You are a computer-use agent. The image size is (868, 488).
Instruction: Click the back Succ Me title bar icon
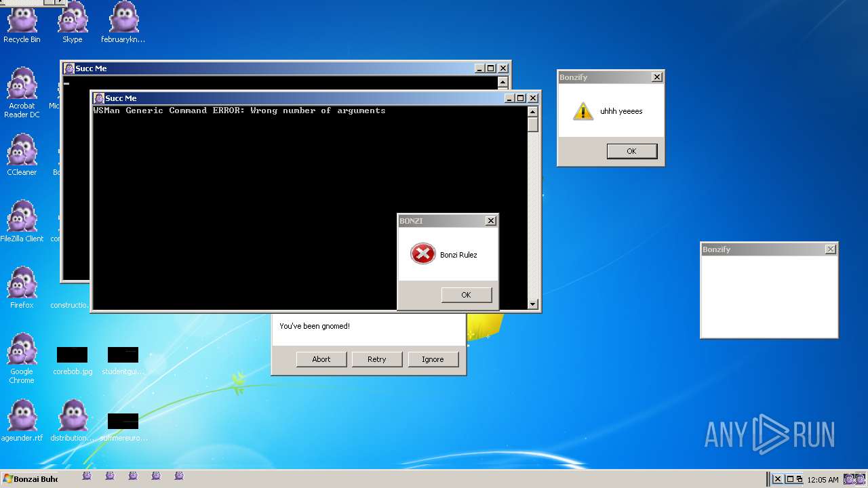click(x=68, y=68)
